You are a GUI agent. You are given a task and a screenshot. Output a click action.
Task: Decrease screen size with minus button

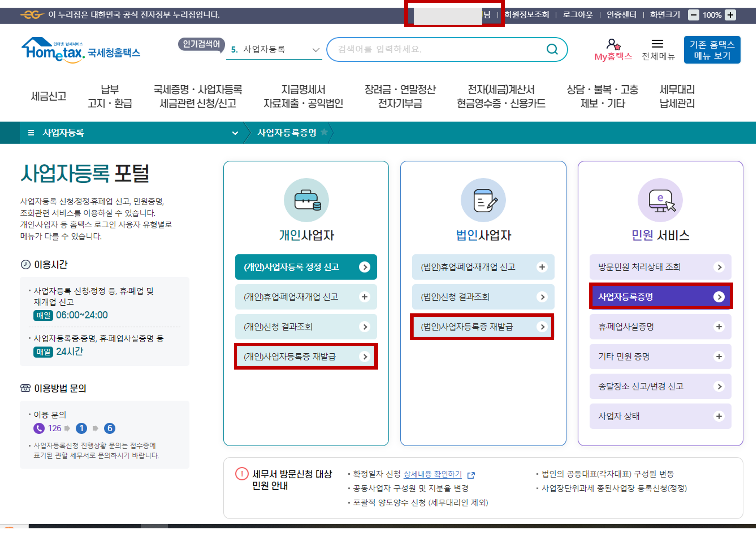pos(693,15)
